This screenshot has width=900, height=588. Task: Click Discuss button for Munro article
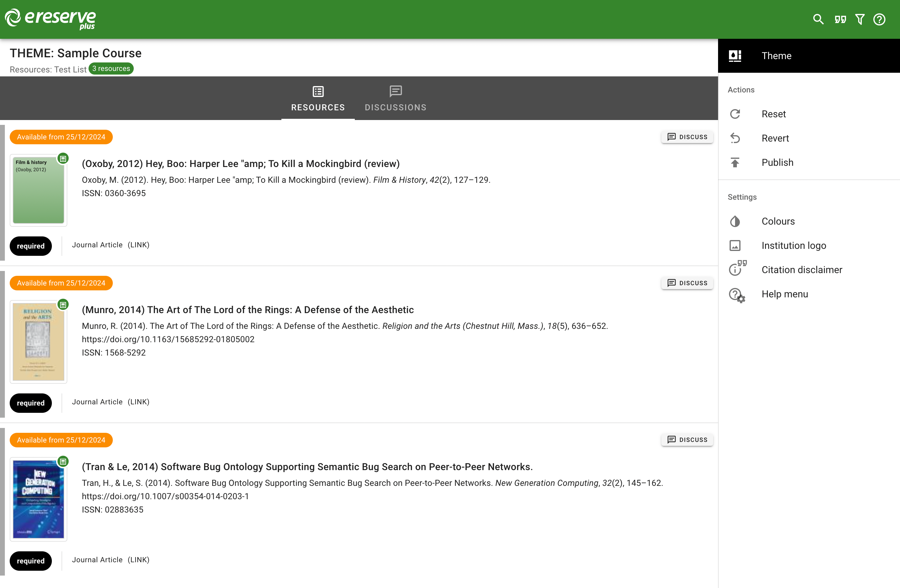(687, 283)
